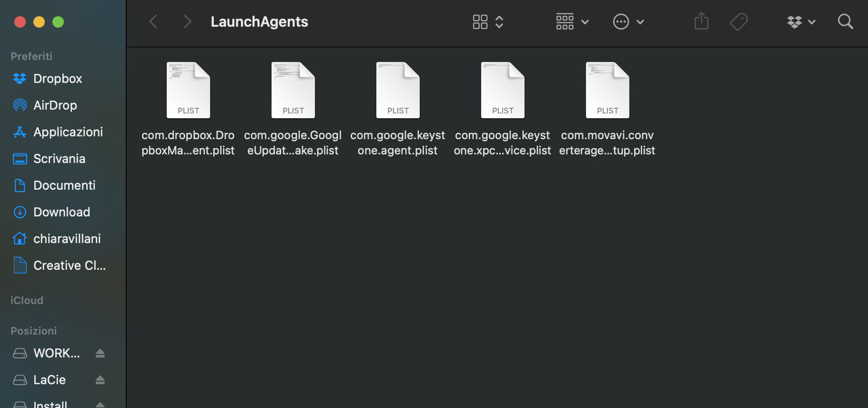Click the Tag toolbar icon
The height and width of the screenshot is (408, 868).
[x=739, y=21]
